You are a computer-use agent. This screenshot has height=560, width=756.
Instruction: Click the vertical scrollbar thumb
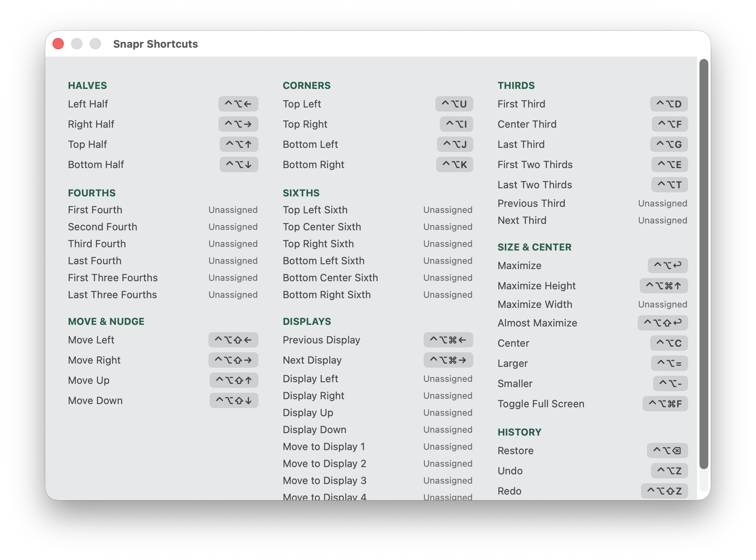pos(704,264)
